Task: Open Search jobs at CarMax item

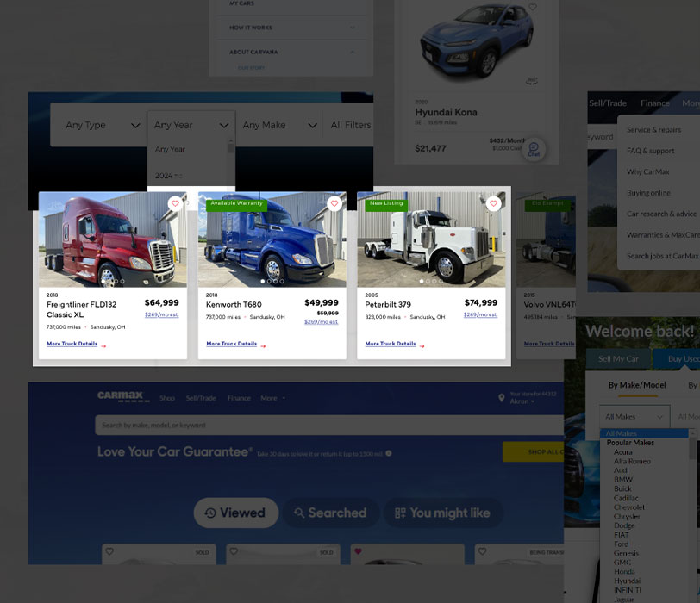Action: (x=662, y=256)
